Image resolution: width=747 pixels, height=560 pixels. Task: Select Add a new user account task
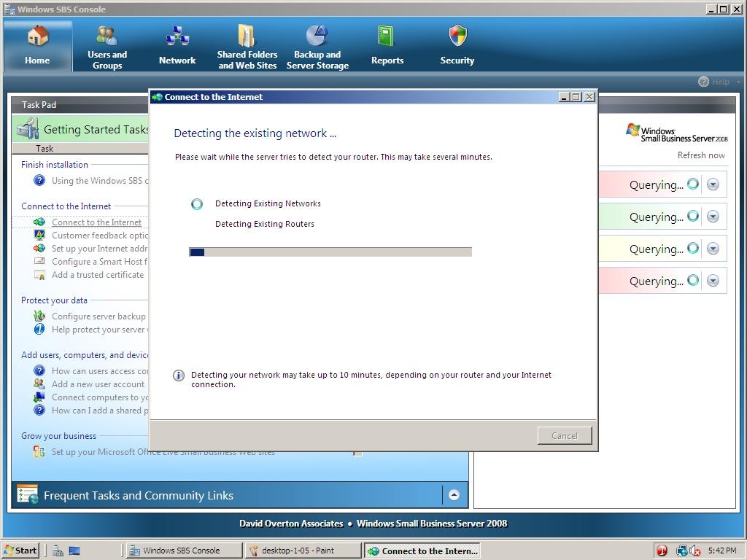pyautogui.click(x=98, y=384)
